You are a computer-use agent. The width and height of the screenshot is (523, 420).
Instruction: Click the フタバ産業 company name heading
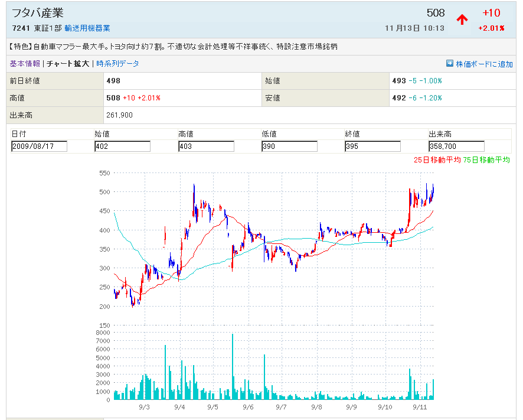[x=38, y=13]
